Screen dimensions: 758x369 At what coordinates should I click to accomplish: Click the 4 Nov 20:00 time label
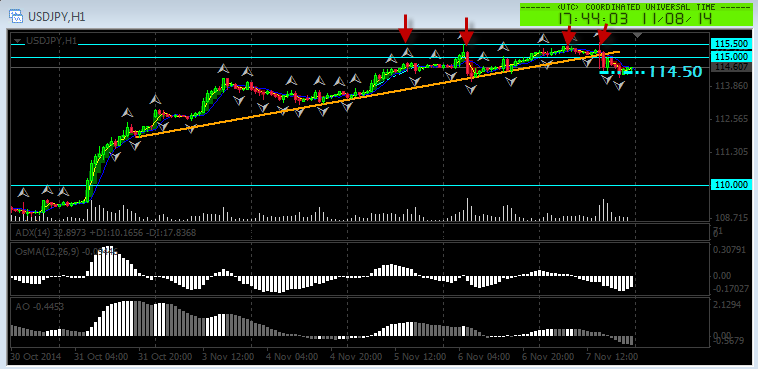356,357
